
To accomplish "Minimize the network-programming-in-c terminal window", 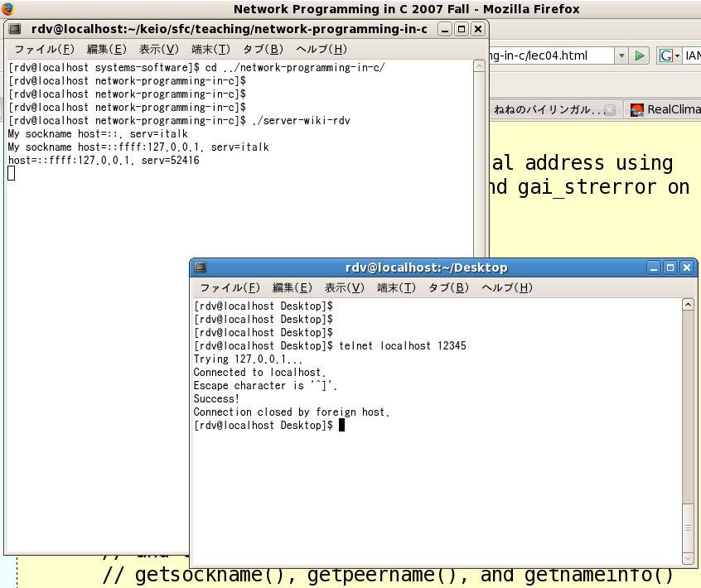I will 445,29.
